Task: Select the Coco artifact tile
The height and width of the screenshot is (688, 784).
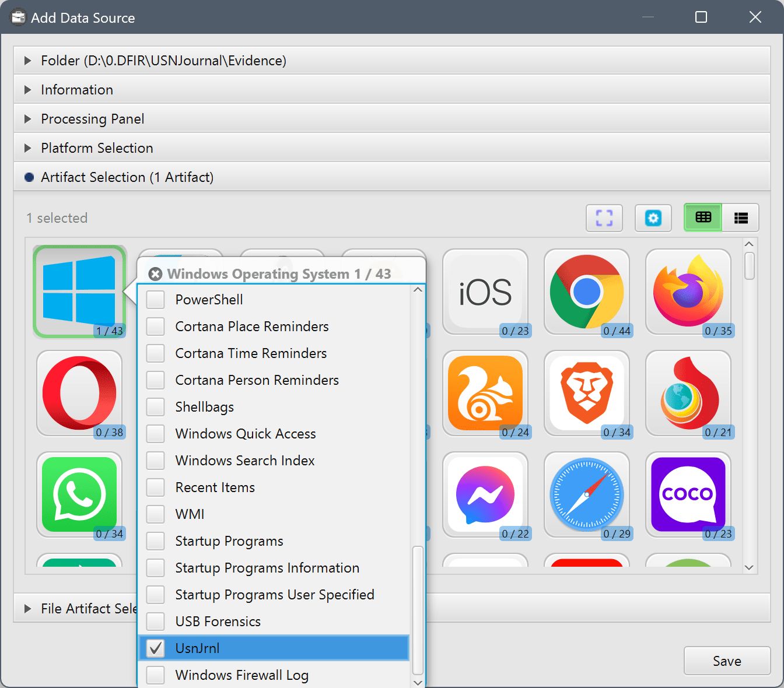Action: pos(688,495)
